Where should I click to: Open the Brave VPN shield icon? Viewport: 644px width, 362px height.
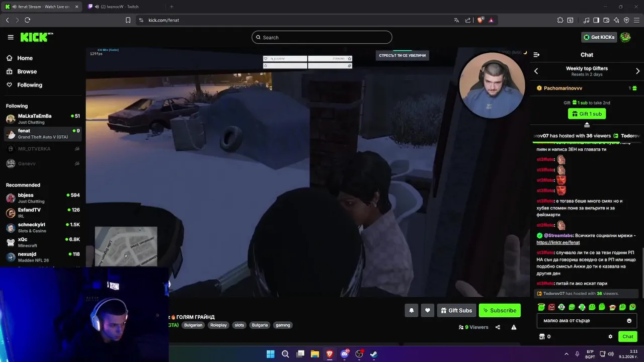tap(626, 20)
